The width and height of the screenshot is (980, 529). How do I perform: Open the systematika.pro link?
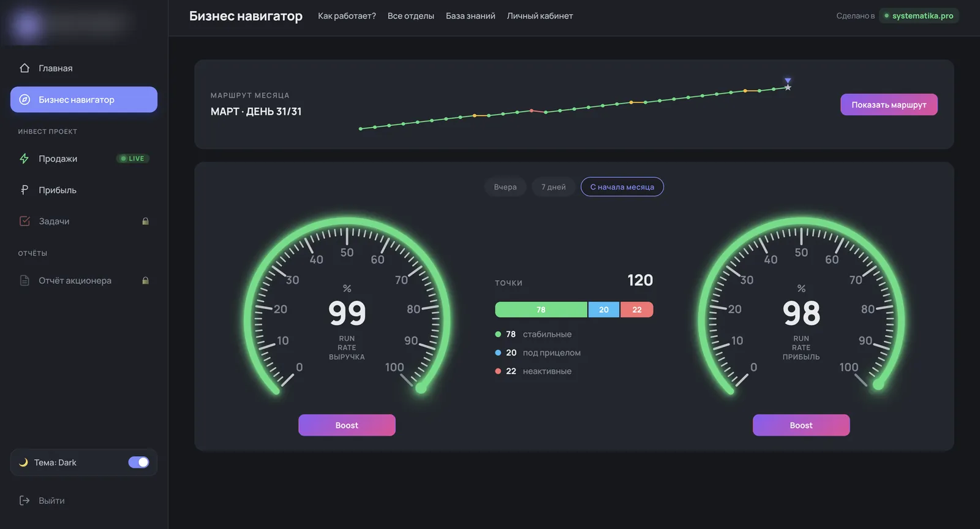coord(919,16)
